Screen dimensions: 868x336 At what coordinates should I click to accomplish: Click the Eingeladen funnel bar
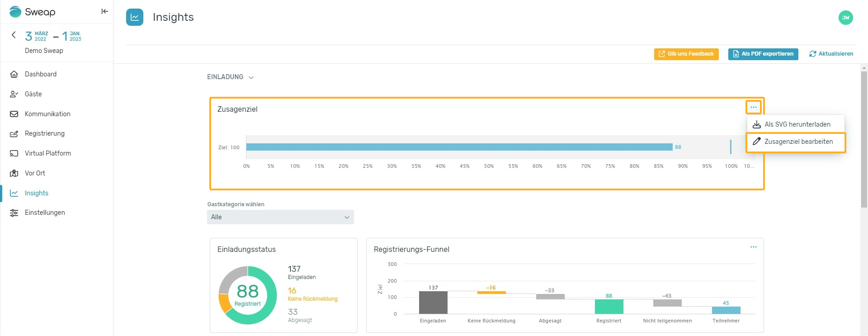click(x=433, y=303)
